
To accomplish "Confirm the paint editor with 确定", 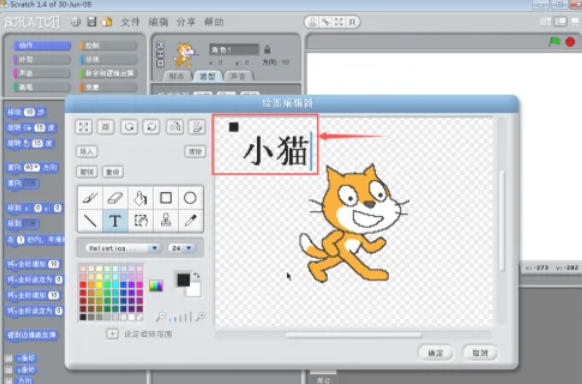I will (435, 353).
